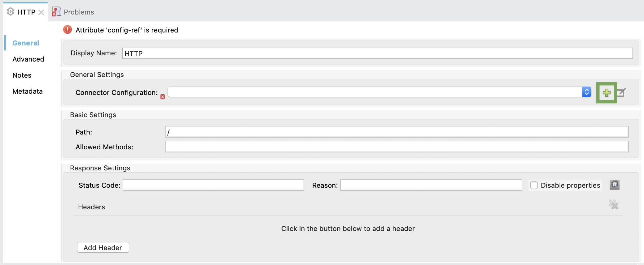Enable the Disable properties checkbox

coord(534,185)
